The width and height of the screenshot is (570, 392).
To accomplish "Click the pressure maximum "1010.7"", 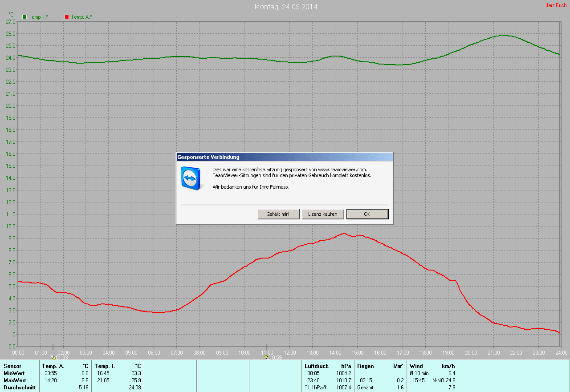I will tap(344, 380).
